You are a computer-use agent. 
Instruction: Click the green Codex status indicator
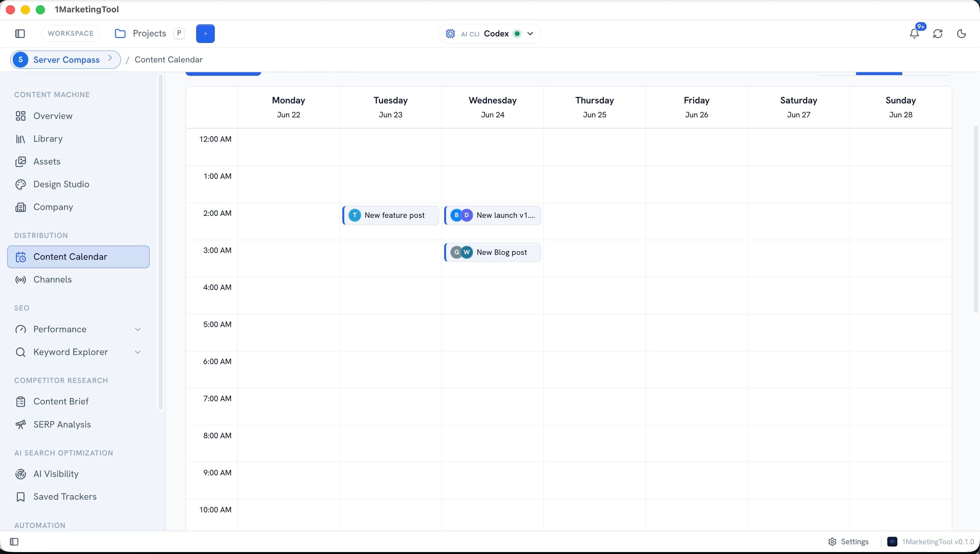[x=517, y=33]
